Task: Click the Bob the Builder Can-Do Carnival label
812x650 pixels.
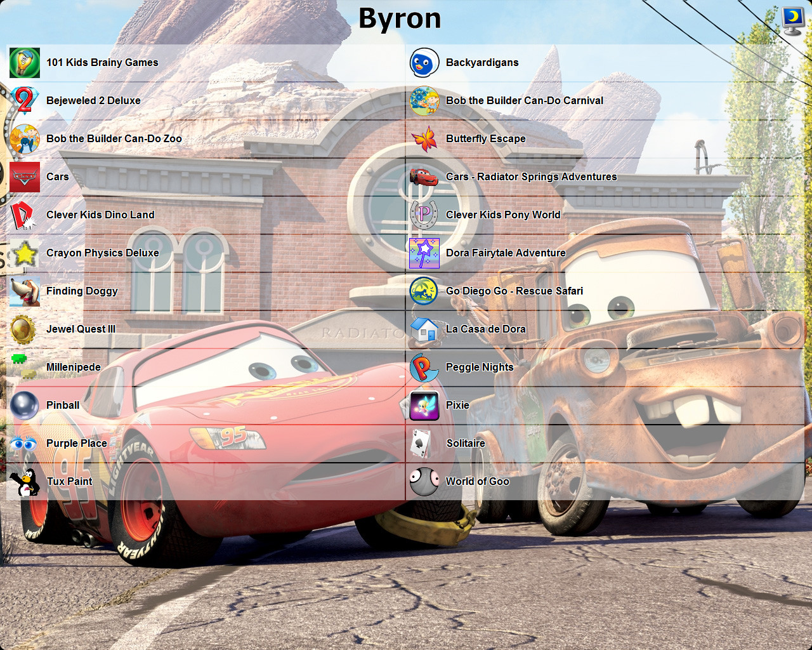Action: click(525, 100)
